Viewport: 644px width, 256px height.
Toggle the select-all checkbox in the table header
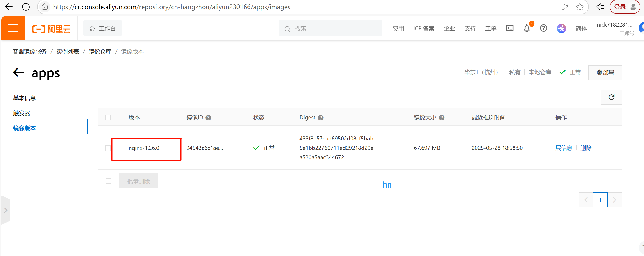pos(108,118)
